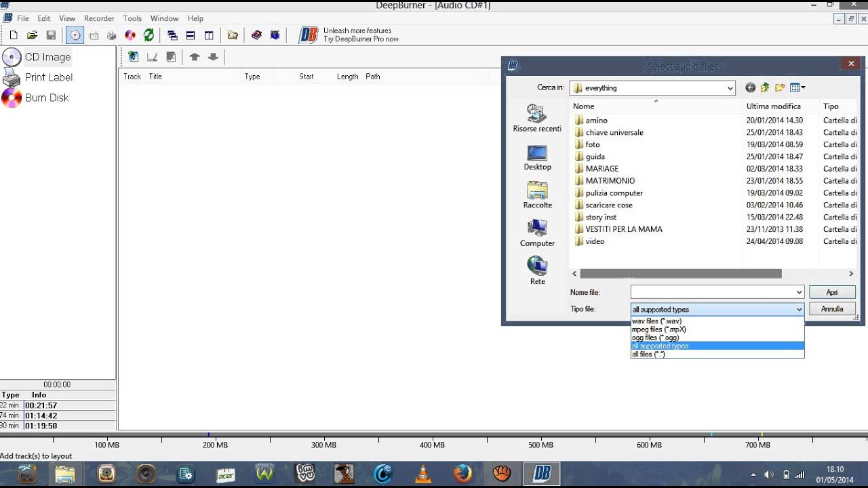The width and height of the screenshot is (868, 488).
Task: Open the Tools menu
Action: (132, 18)
